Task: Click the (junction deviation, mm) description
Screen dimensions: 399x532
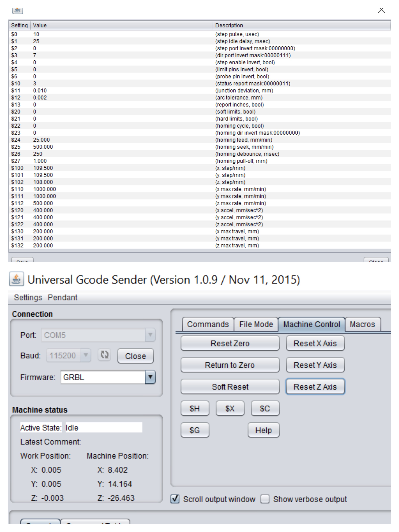Action: tap(244, 90)
